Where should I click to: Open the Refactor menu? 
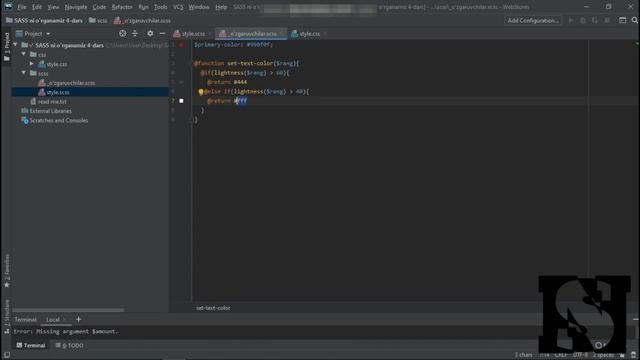click(x=122, y=7)
